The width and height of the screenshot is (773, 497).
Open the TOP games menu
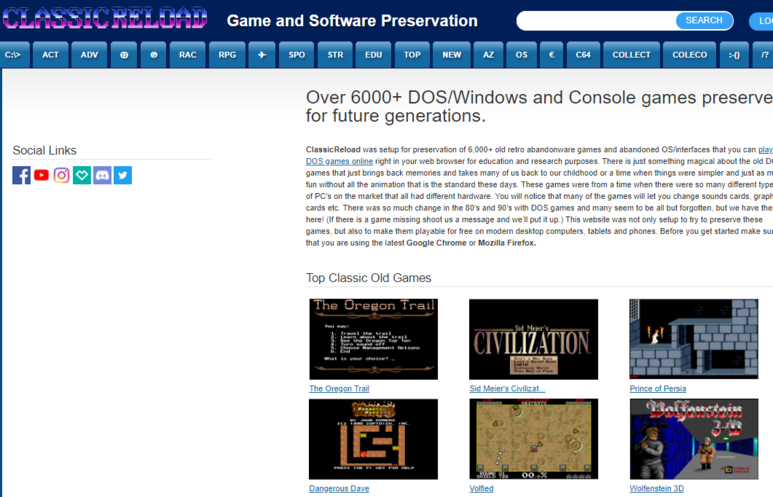412,55
